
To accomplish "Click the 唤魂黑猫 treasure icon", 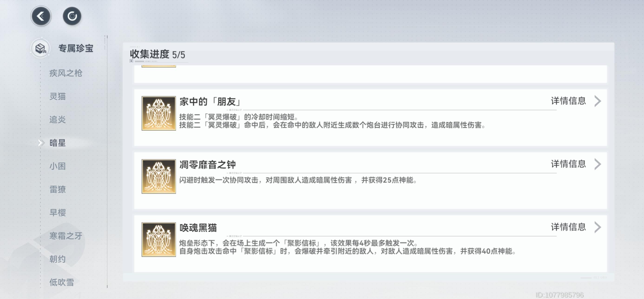I will [x=159, y=240].
